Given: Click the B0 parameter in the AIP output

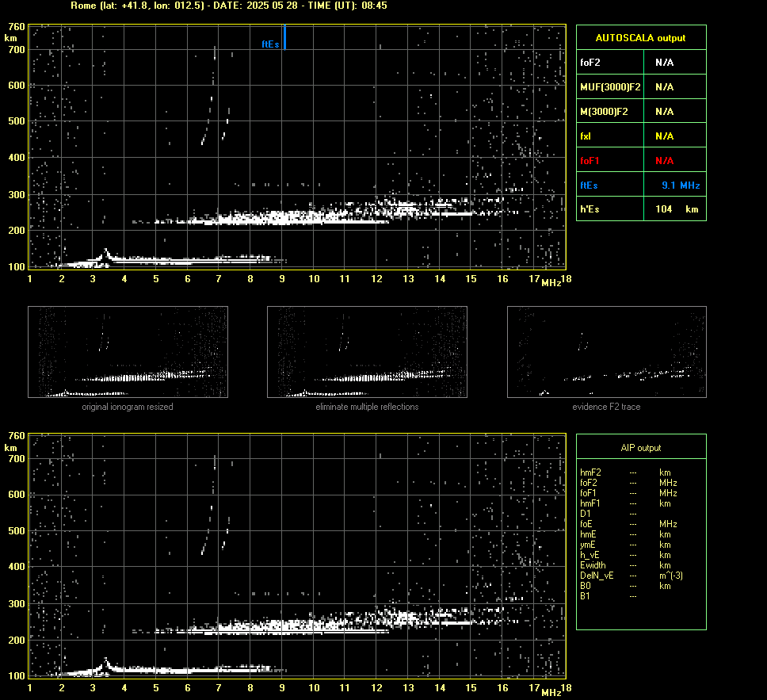Looking at the screenshot, I should pyautogui.click(x=585, y=586).
